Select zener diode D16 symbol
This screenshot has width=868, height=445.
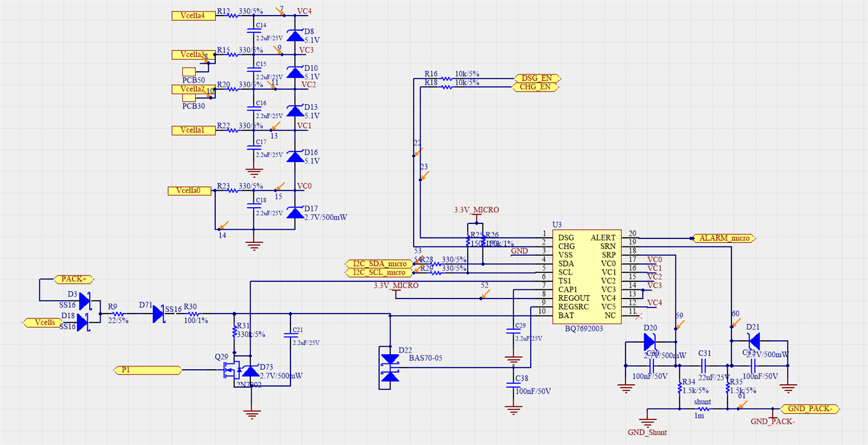click(295, 156)
